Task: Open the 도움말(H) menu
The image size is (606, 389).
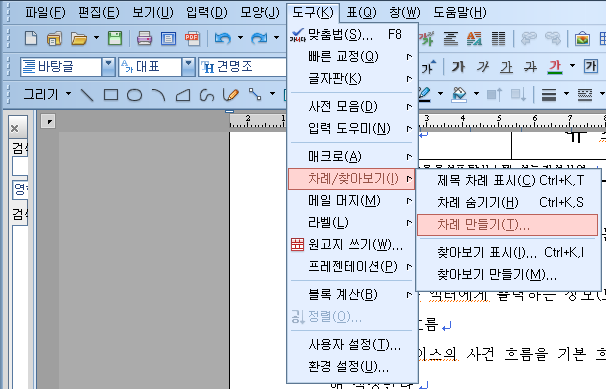Action: click(460, 12)
